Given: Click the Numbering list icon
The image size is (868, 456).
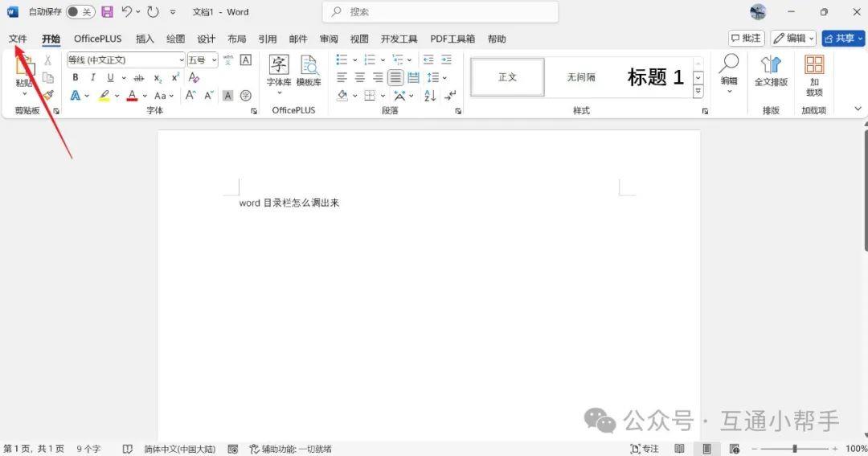Looking at the screenshot, I should (370, 60).
